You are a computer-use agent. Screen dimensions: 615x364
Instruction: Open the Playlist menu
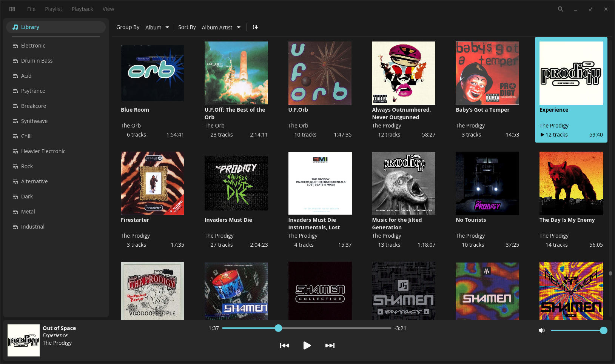(x=53, y=9)
